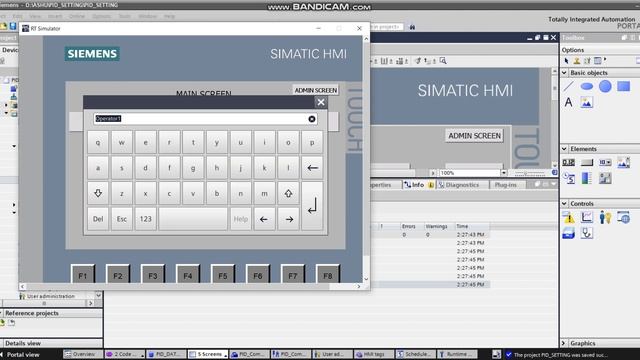Tap the Del key
This screenshot has height=360, width=640.
coord(98,219)
